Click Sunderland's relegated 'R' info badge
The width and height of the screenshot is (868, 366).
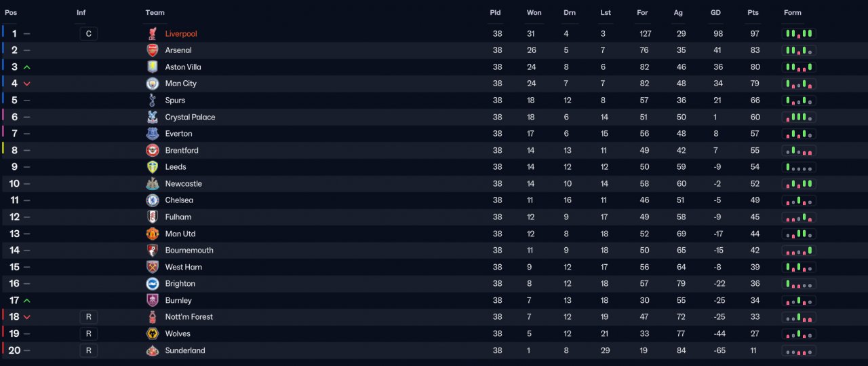[88, 350]
